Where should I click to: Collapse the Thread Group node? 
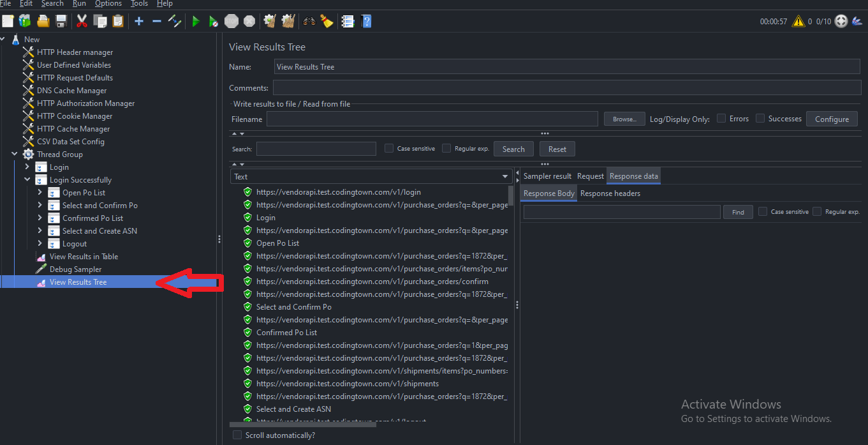(14, 155)
